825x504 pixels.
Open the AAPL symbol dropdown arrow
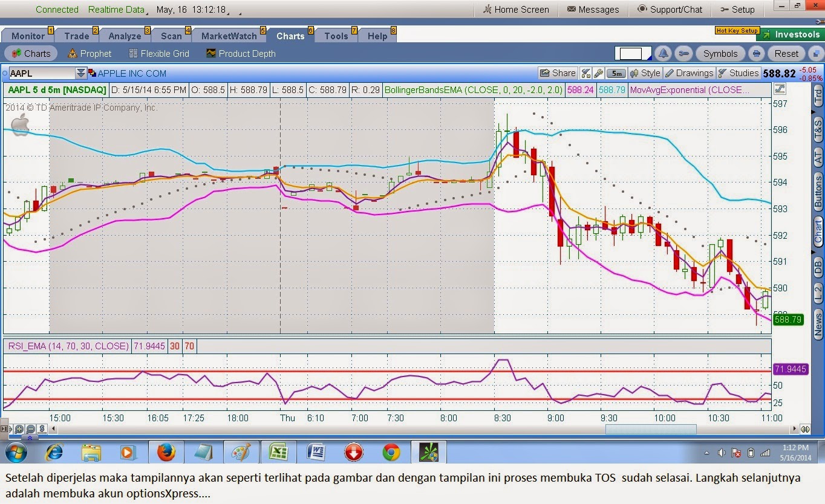pyautogui.click(x=81, y=73)
